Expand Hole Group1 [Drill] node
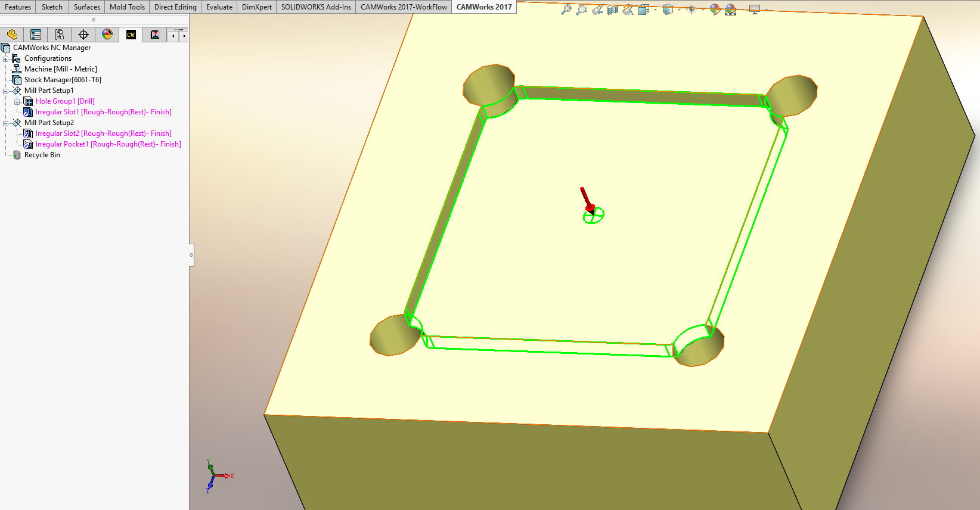Screen dimensions: 980x510 (x=17, y=101)
